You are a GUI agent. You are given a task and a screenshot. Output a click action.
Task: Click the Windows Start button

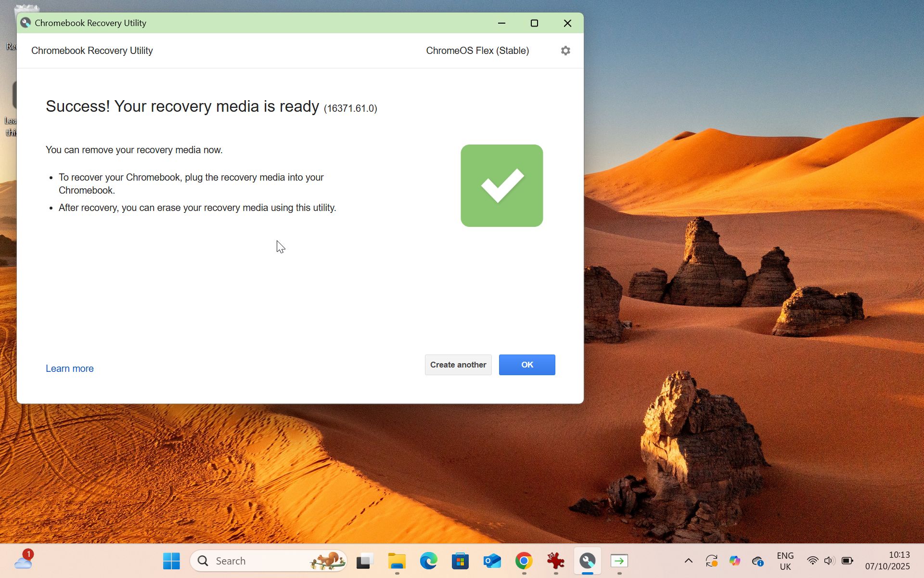[171, 561]
